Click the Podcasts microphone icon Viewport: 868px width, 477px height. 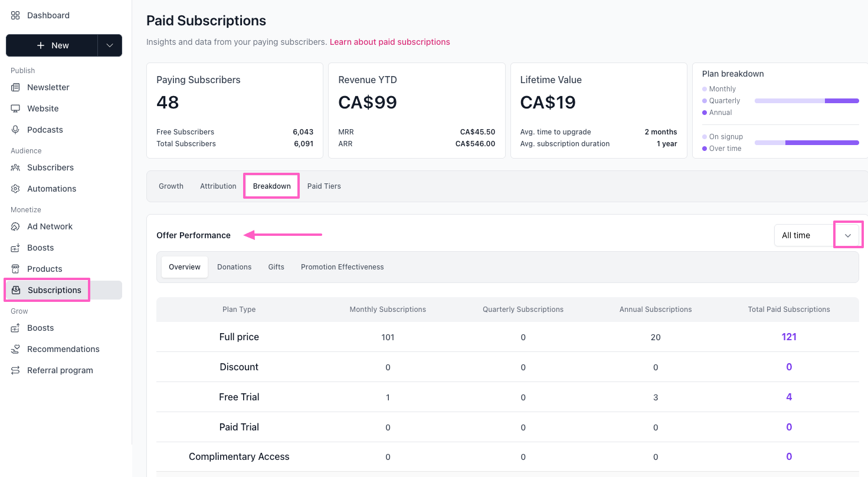pyautogui.click(x=15, y=130)
